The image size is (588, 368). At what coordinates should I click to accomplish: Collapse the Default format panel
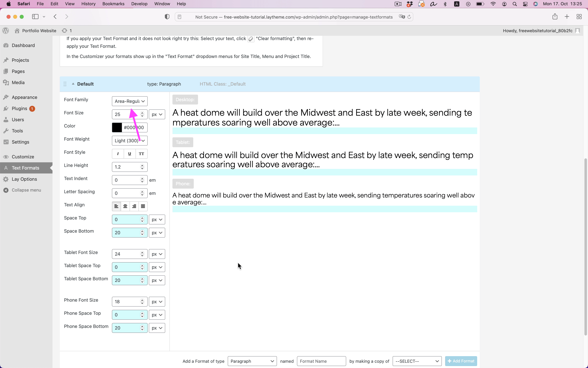tap(73, 84)
